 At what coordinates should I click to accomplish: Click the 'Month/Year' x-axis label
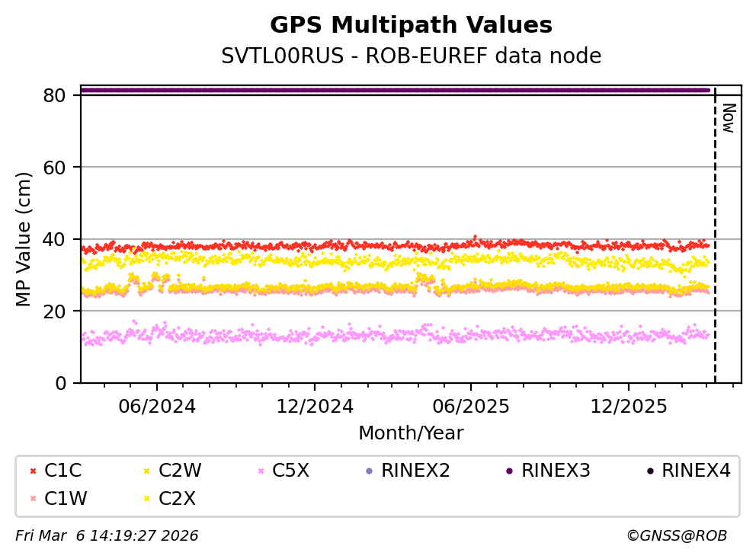click(411, 433)
